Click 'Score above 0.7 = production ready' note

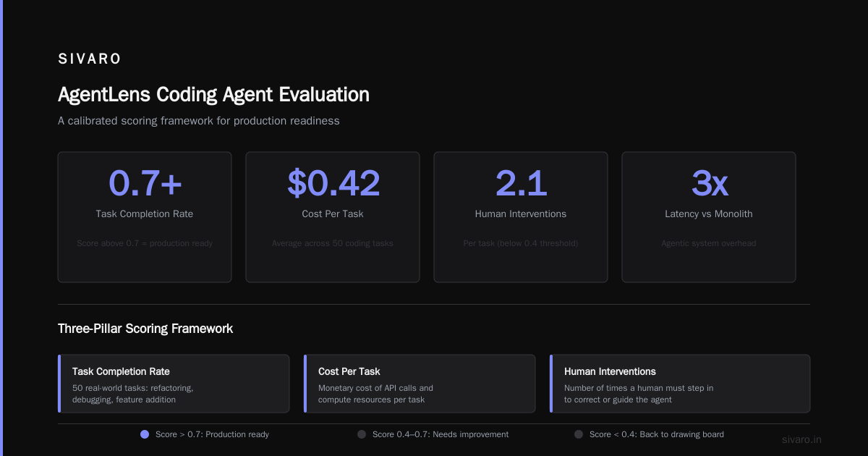click(x=145, y=243)
